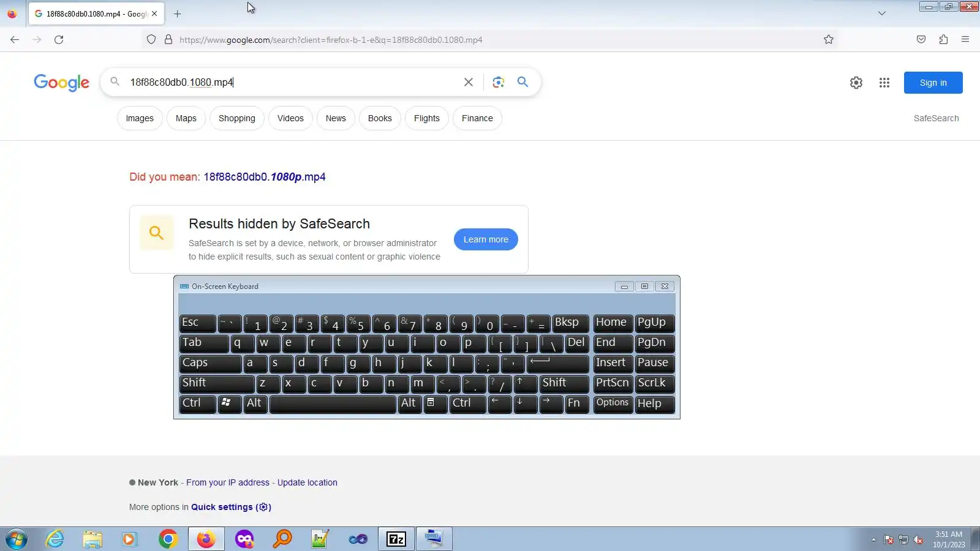Screen dimensions: 980x551
Task: Bookmark this page with the star
Action: [829, 40]
